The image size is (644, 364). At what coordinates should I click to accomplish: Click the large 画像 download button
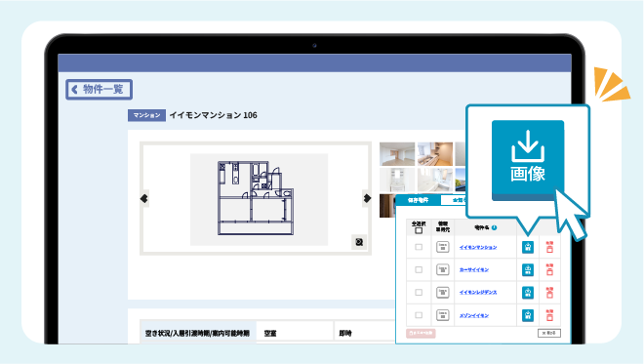point(528,159)
